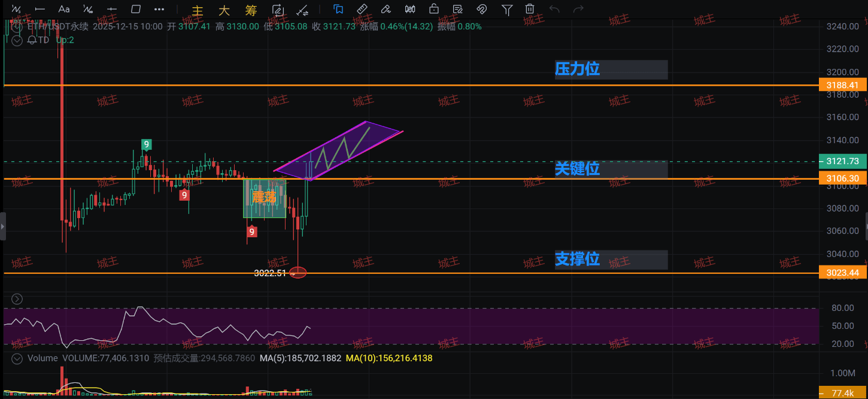Select the 3188.41 orange price tag

click(x=842, y=85)
